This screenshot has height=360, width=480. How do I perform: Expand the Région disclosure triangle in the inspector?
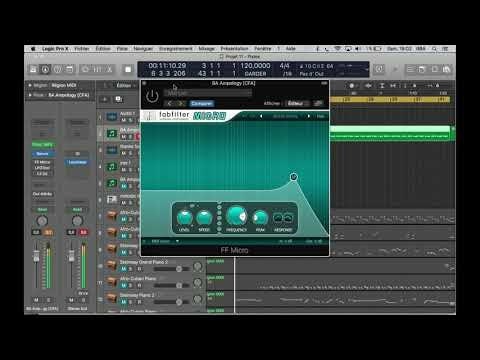(30, 85)
